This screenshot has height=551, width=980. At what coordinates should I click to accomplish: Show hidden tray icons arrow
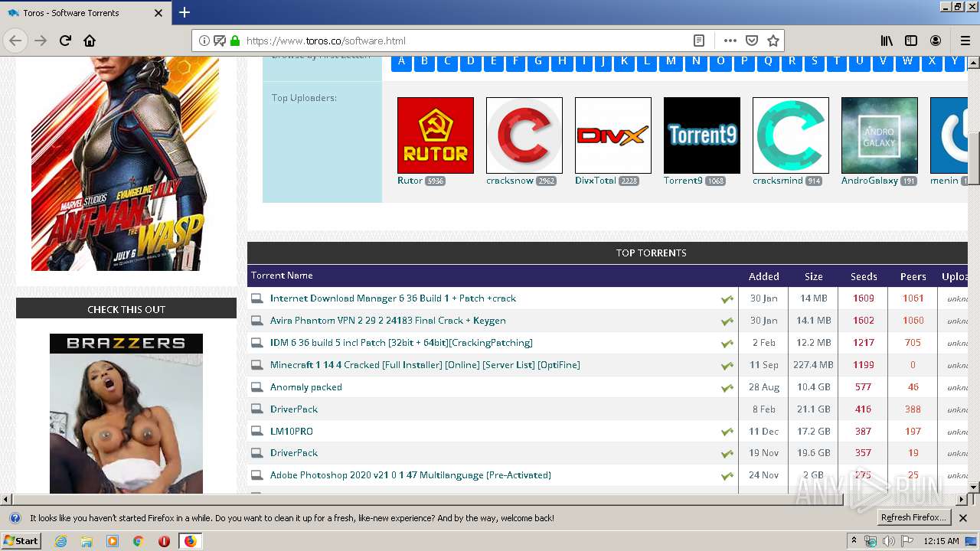coord(854,541)
